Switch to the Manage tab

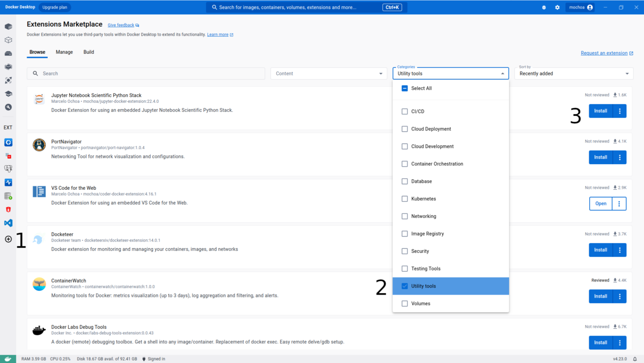pos(64,52)
